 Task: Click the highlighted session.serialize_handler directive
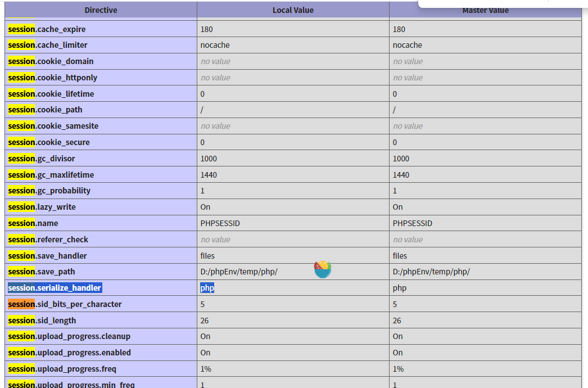55,288
